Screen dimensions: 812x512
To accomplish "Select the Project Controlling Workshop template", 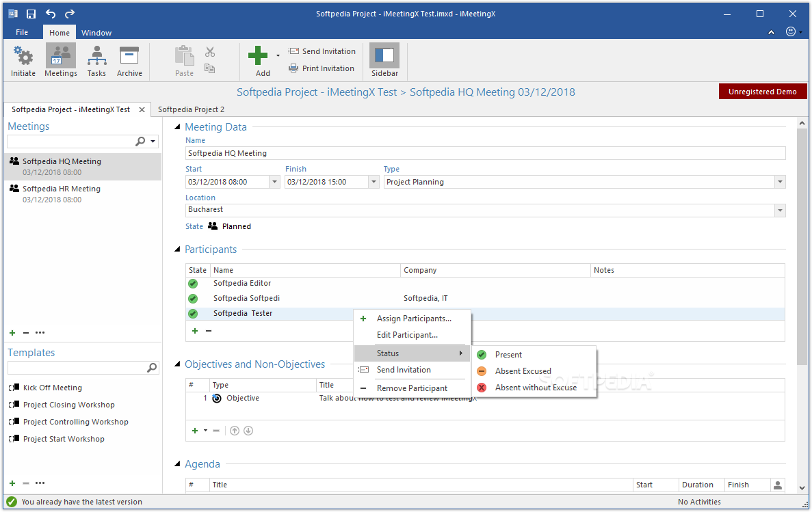I will 76,422.
